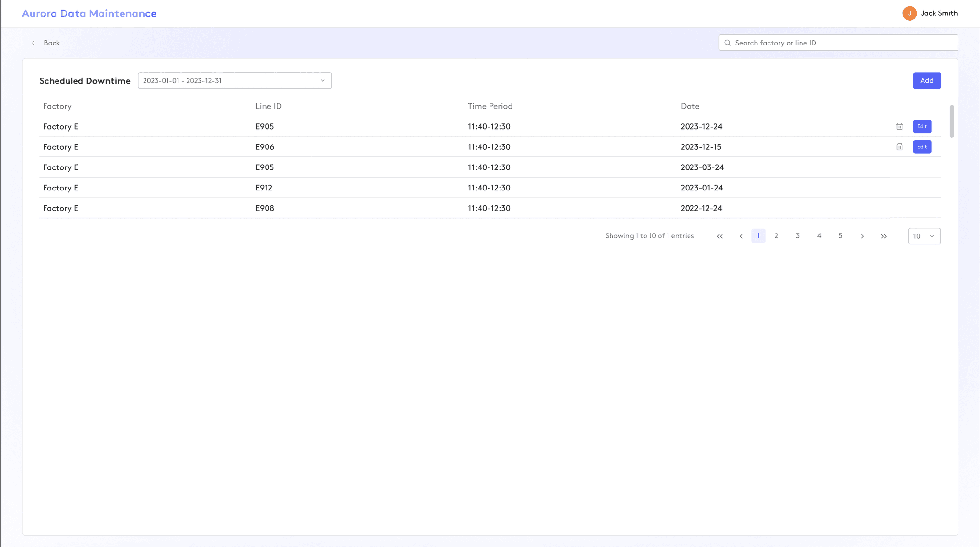Select page 3 in pagination
Screen dimensions: 980x547
(798, 236)
